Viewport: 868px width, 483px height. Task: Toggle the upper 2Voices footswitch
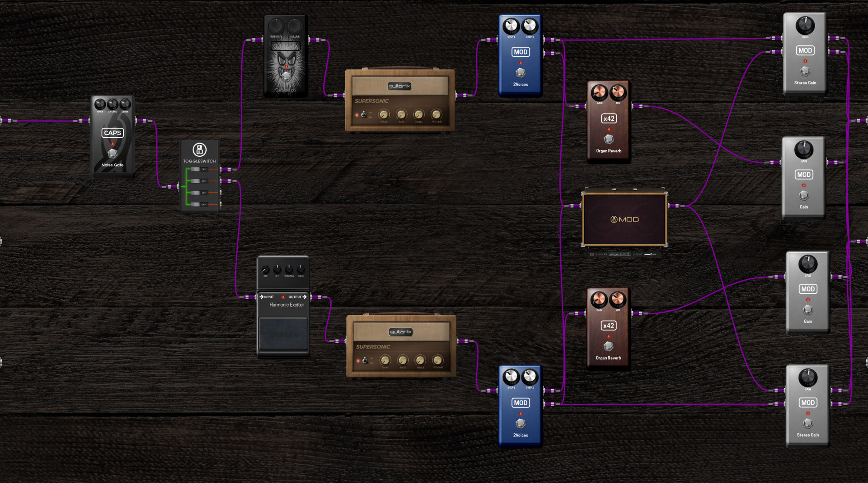[520, 73]
